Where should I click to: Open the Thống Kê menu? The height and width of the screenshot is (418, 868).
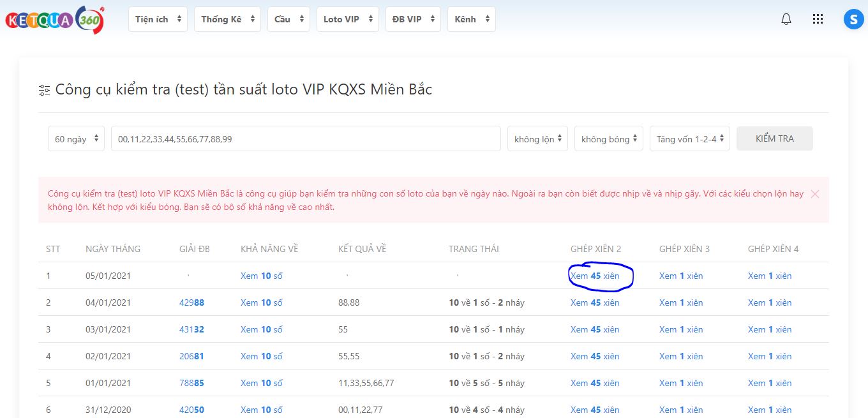(227, 19)
